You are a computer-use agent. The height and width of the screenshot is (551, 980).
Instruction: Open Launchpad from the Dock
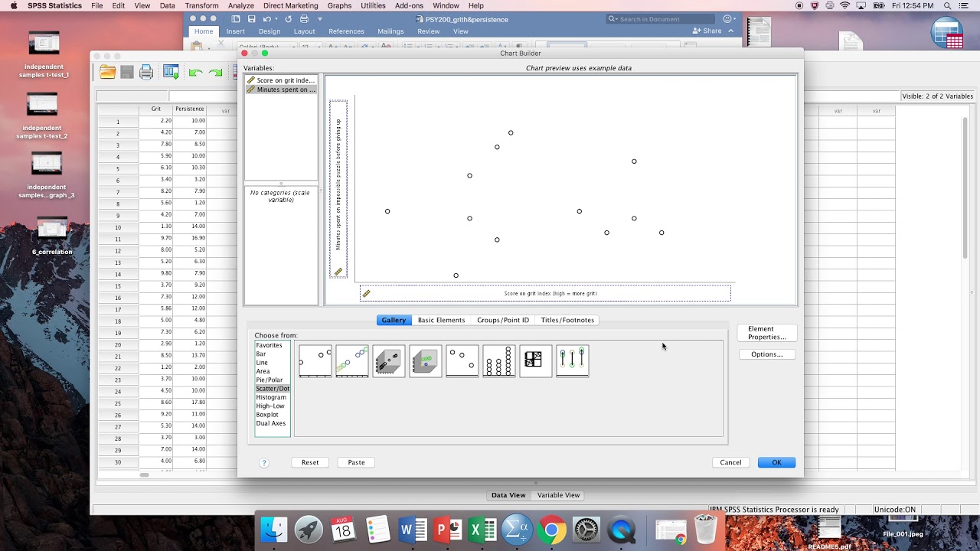(309, 530)
